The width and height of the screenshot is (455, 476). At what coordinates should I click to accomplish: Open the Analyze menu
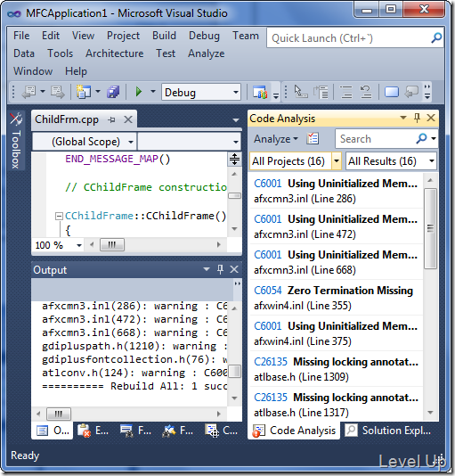click(x=207, y=53)
